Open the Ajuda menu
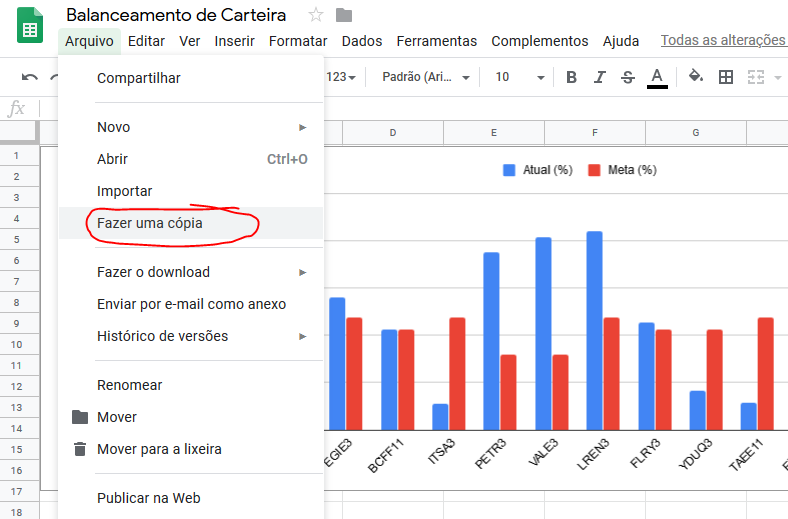The height and width of the screenshot is (519, 788). [621, 41]
